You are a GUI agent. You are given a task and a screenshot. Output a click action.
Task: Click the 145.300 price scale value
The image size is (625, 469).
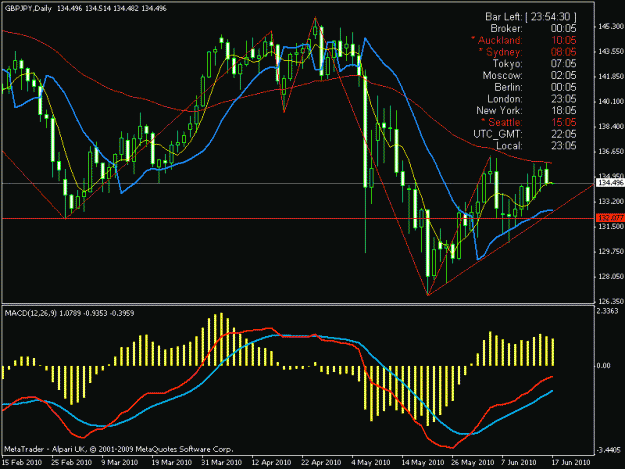tap(611, 26)
